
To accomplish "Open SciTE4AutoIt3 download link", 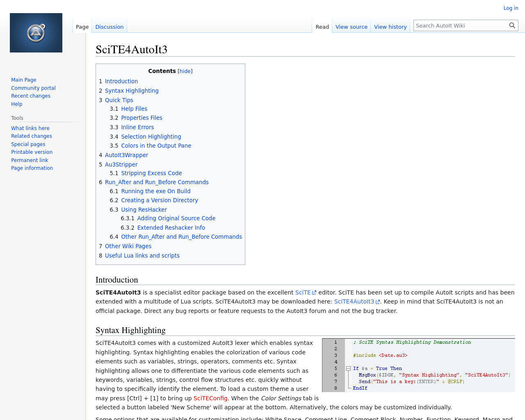I will tap(357, 301).
